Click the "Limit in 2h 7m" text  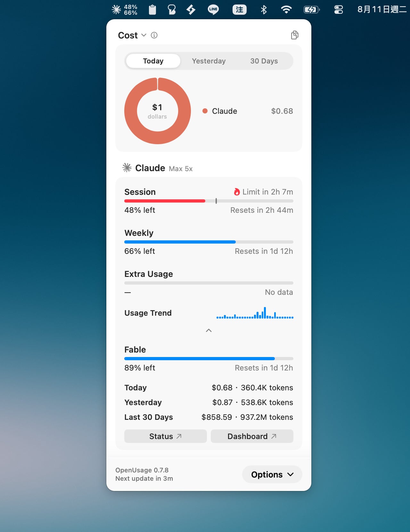[268, 192]
